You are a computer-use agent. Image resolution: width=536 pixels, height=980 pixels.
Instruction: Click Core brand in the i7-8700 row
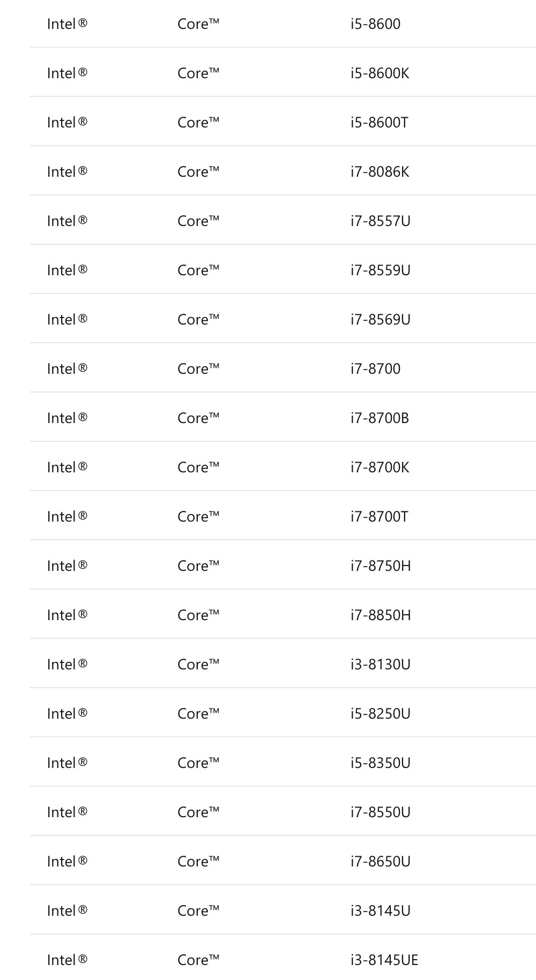pos(198,369)
